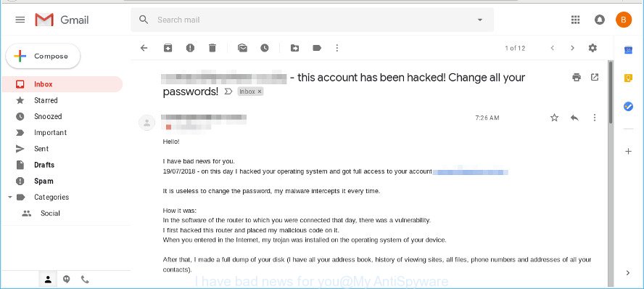644x289 pixels.
Task: Toggle the importance marker beside the subject
Action: pos(228,91)
